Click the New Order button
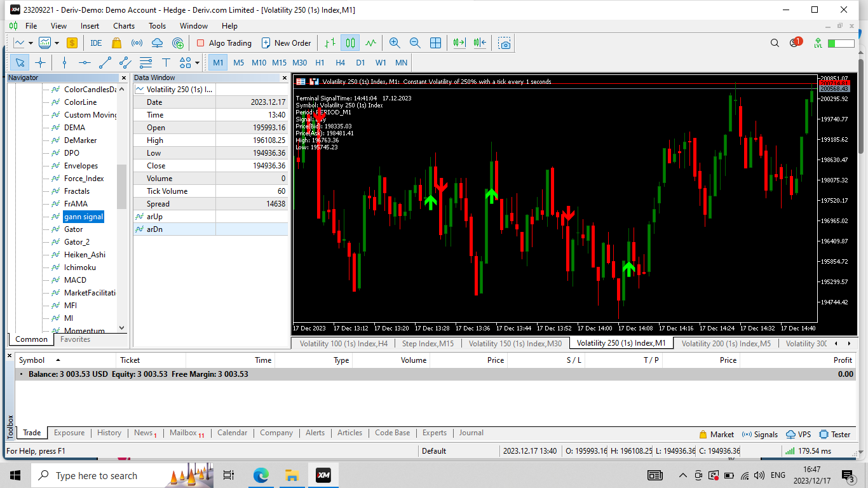 pyautogui.click(x=286, y=43)
